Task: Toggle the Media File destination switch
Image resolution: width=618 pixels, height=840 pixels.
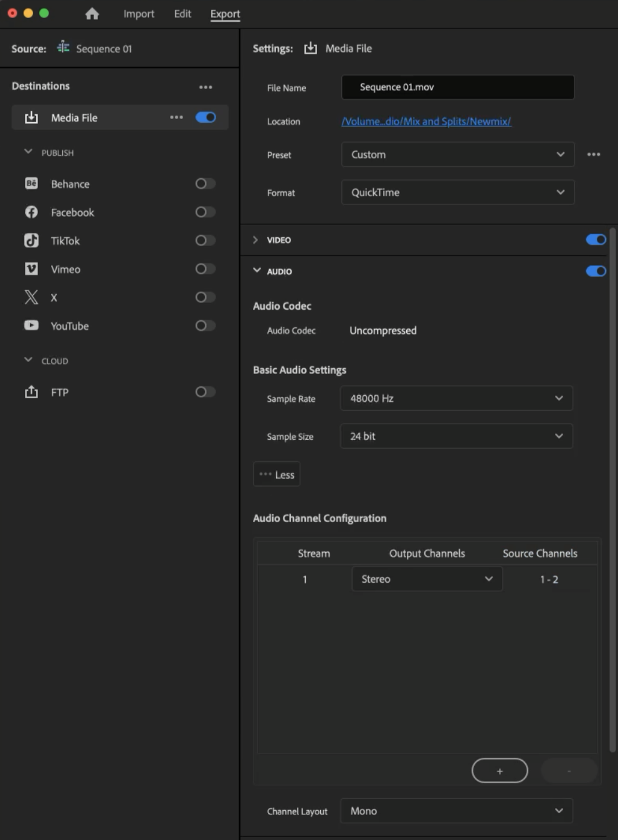Action: click(206, 117)
